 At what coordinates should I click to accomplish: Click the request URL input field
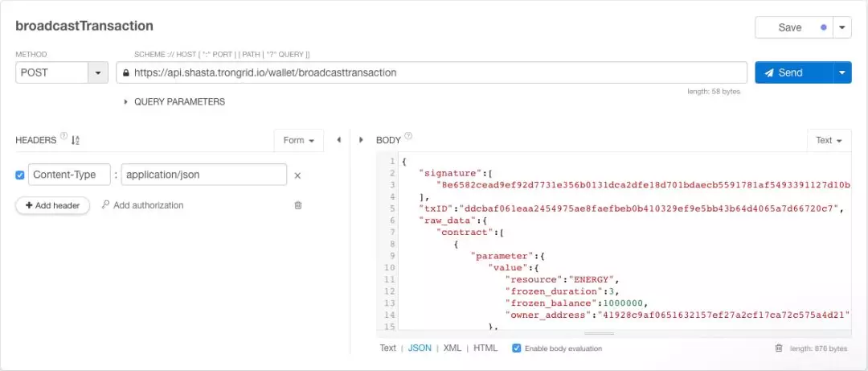[434, 72]
